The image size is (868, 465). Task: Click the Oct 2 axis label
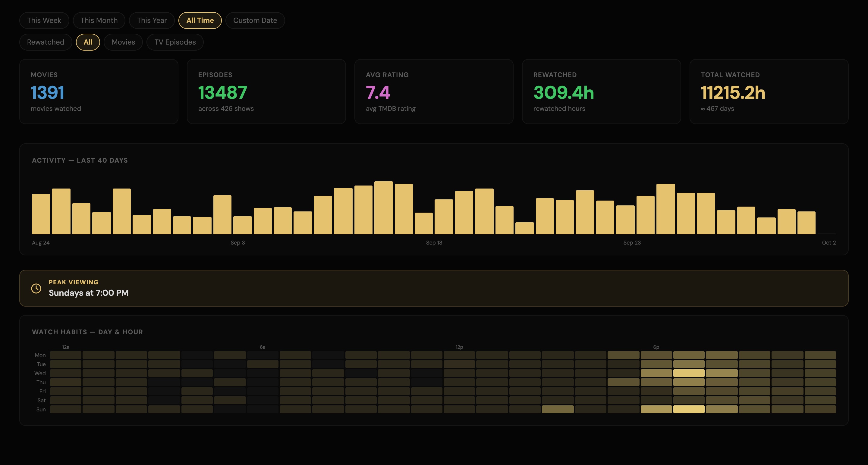click(829, 243)
